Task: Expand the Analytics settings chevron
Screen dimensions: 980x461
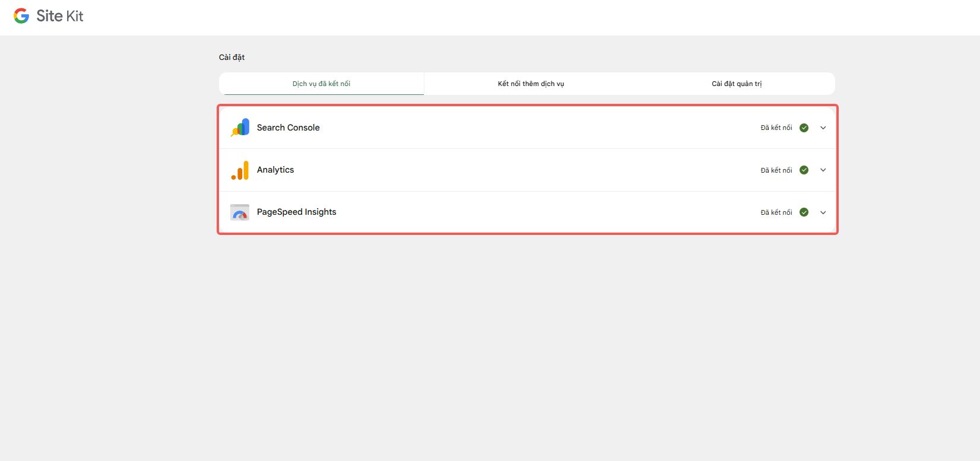Action: pyautogui.click(x=823, y=170)
